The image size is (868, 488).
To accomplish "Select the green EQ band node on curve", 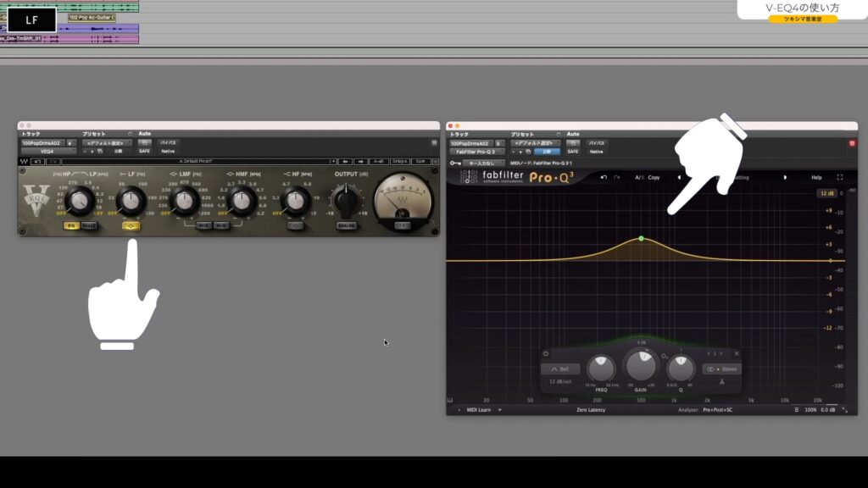I will [x=641, y=238].
